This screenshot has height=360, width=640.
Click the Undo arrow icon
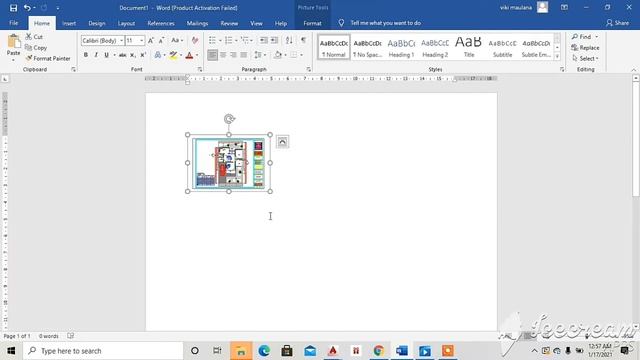(x=27, y=8)
